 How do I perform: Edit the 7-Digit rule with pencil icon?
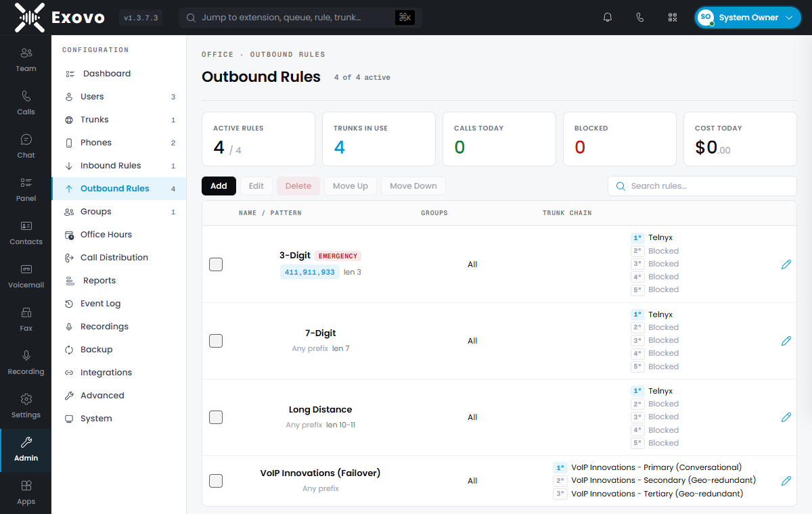(786, 341)
